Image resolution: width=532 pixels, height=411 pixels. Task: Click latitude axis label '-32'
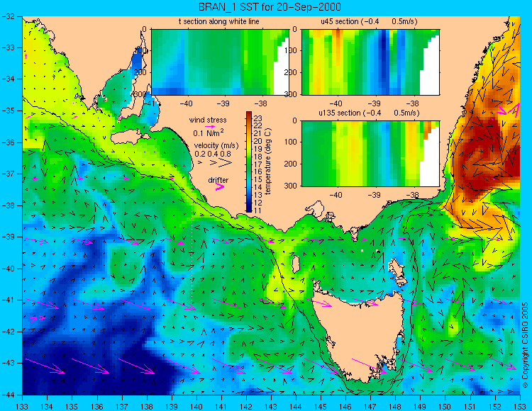8,16
